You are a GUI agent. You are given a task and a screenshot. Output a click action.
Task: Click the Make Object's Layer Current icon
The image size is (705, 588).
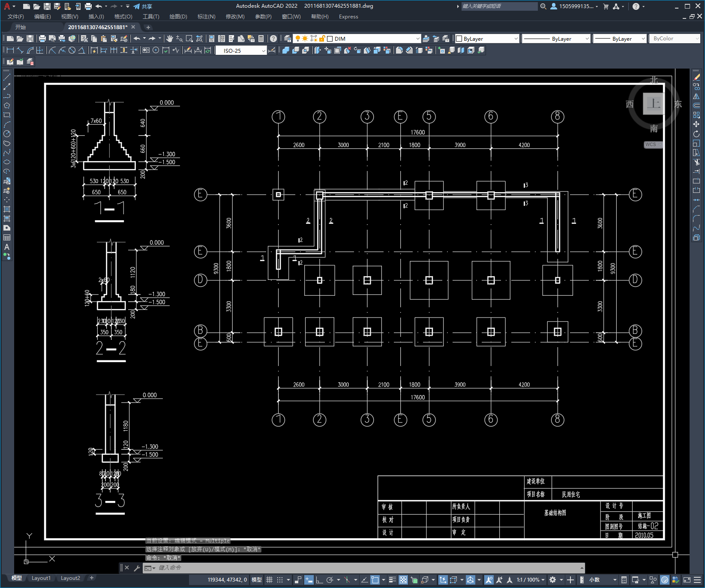click(426, 39)
